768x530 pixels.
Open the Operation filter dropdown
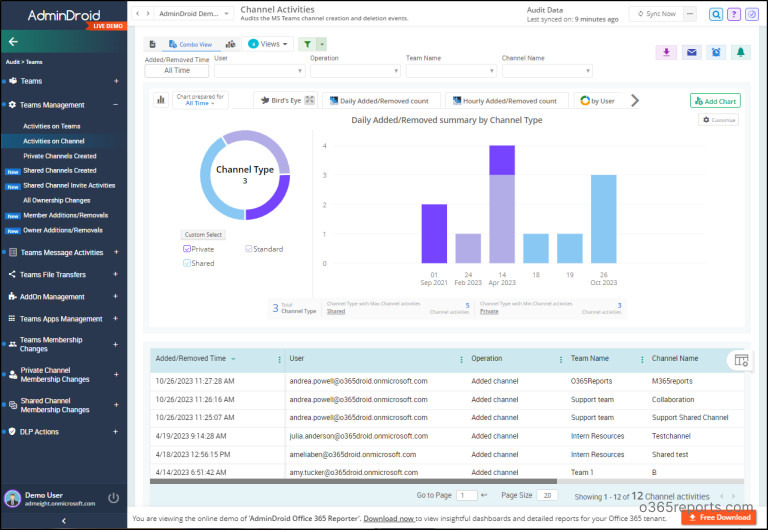click(355, 71)
